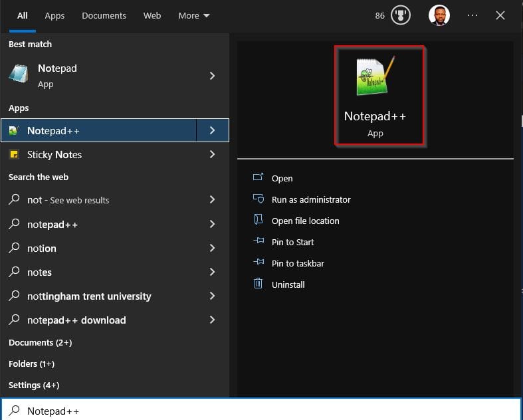
Task: Click the Notepad++ search input field
Action: (261, 410)
